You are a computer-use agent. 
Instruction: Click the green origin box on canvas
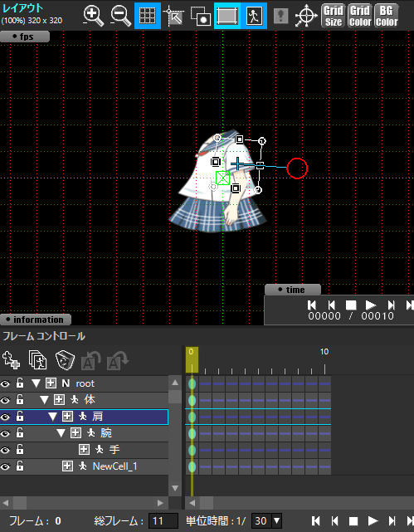[x=223, y=178]
